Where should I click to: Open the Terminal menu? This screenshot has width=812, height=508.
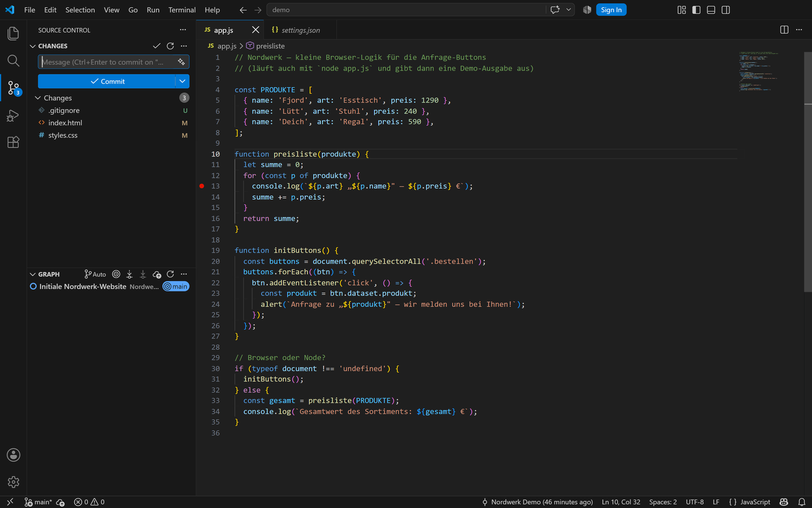[182, 10]
